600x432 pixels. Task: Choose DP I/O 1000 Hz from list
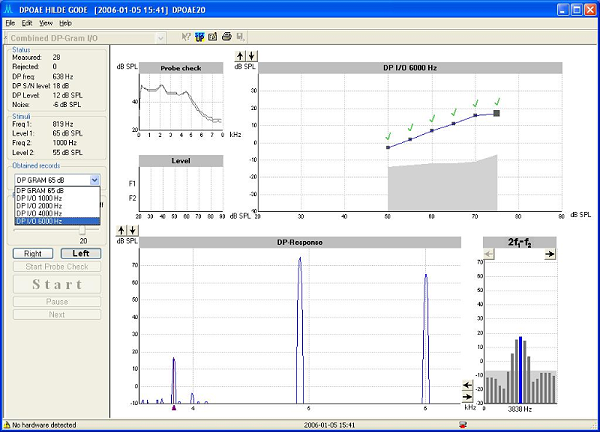(40, 197)
